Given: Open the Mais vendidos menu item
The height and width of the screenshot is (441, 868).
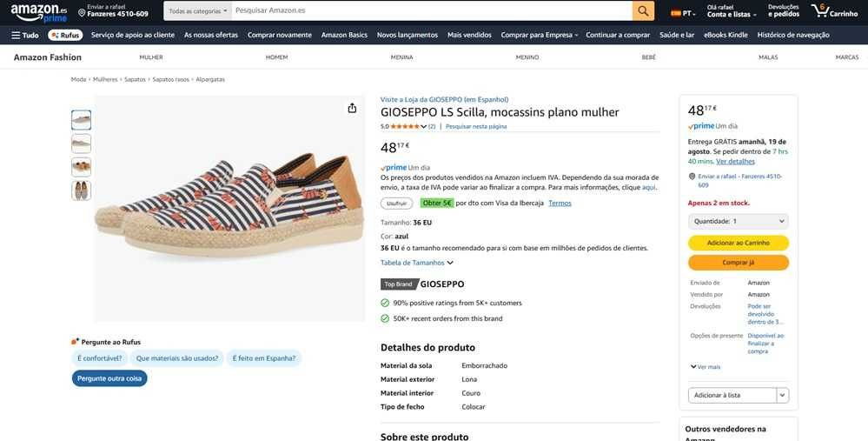Looking at the screenshot, I should [x=469, y=35].
